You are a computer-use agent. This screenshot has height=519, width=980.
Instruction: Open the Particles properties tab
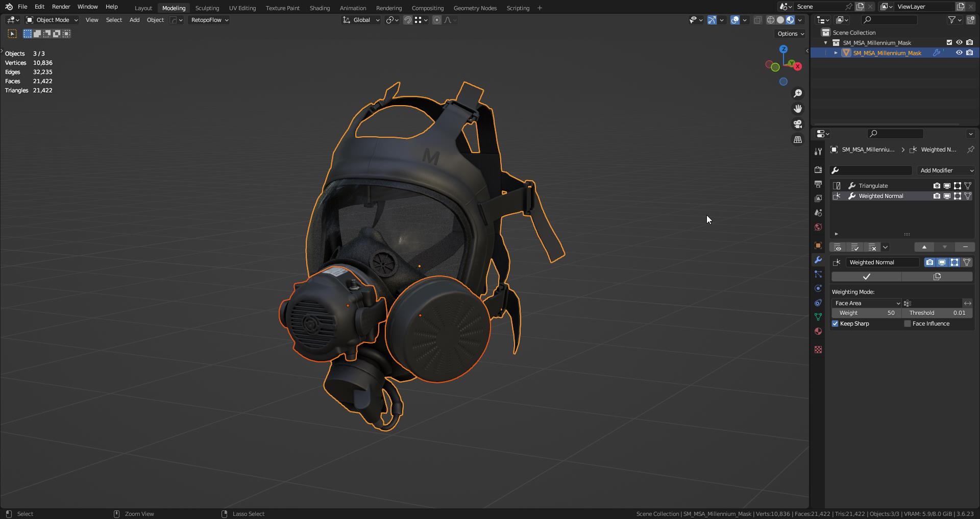point(818,274)
